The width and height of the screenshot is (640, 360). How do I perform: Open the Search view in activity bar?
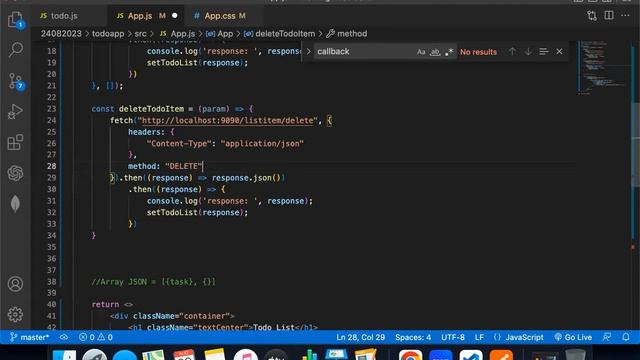coord(16,50)
